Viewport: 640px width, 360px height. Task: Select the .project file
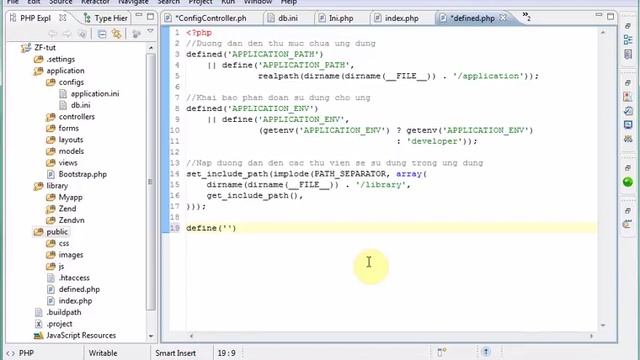coord(59,324)
